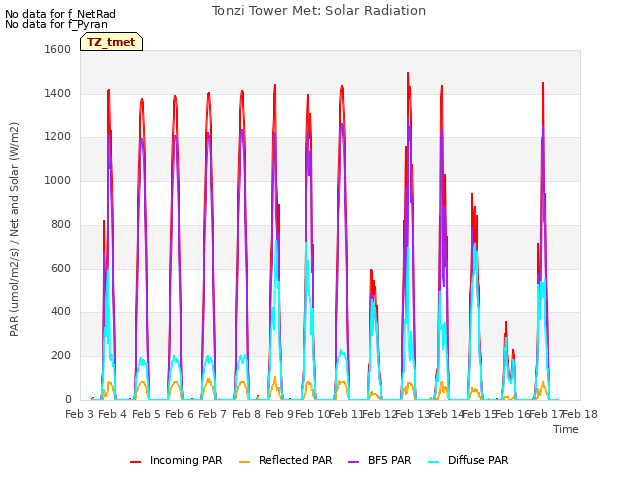Viewport: 640px width, 480px height.
Task: Click the Feb 16 low PAR peak
Action: pyautogui.click(x=506, y=322)
